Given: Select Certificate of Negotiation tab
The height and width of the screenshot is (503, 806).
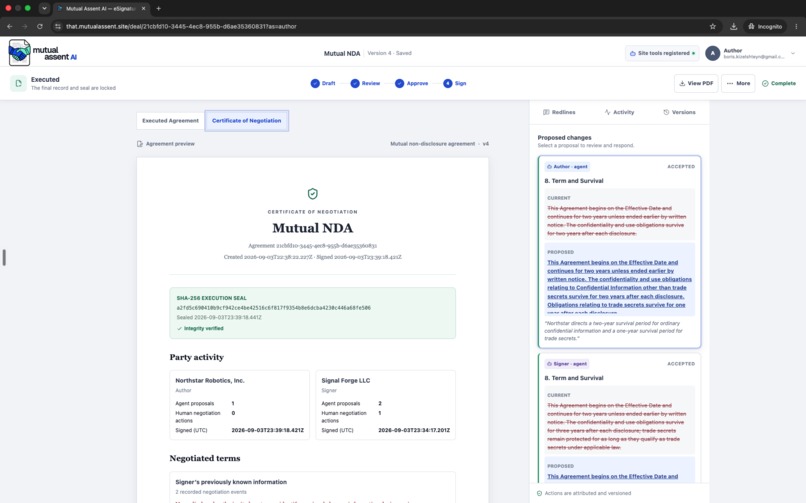Looking at the screenshot, I should [x=247, y=121].
